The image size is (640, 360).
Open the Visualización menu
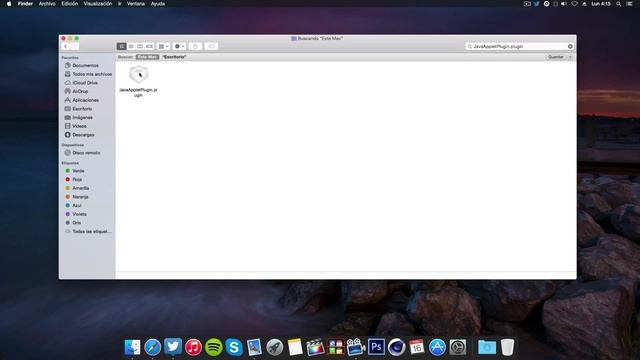click(98, 4)
